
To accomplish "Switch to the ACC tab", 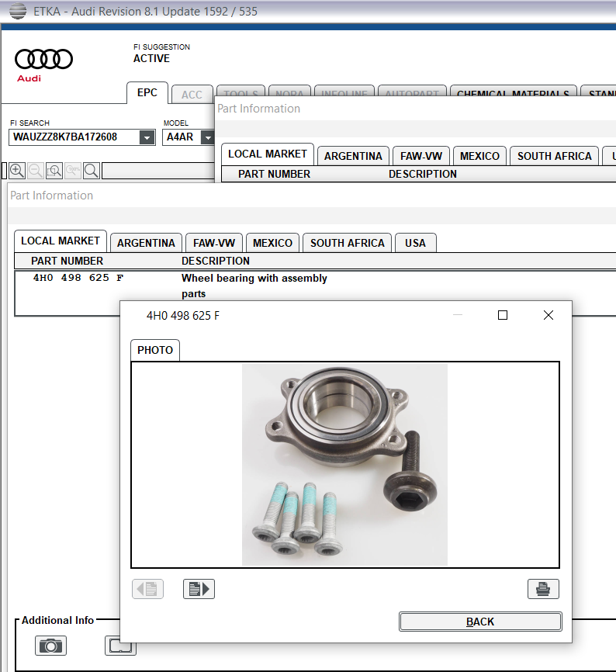I will [192, 95].
